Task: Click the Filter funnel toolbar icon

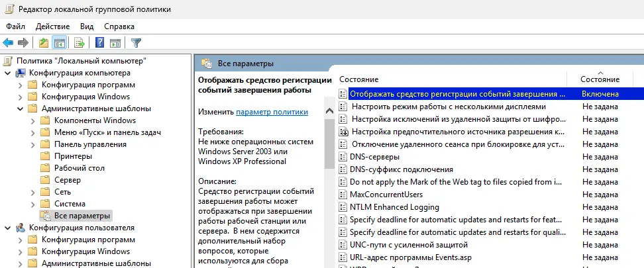Action: click(136, 43)
